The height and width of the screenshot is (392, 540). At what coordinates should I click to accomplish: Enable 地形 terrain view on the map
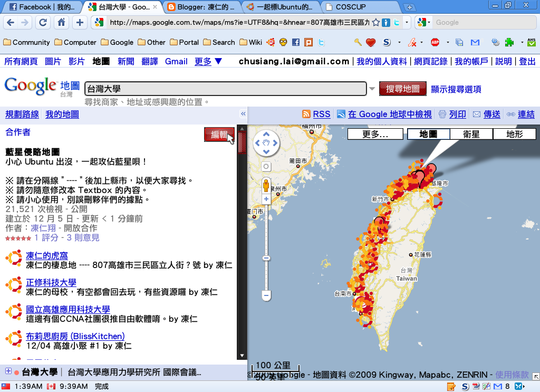pos(513,133)
